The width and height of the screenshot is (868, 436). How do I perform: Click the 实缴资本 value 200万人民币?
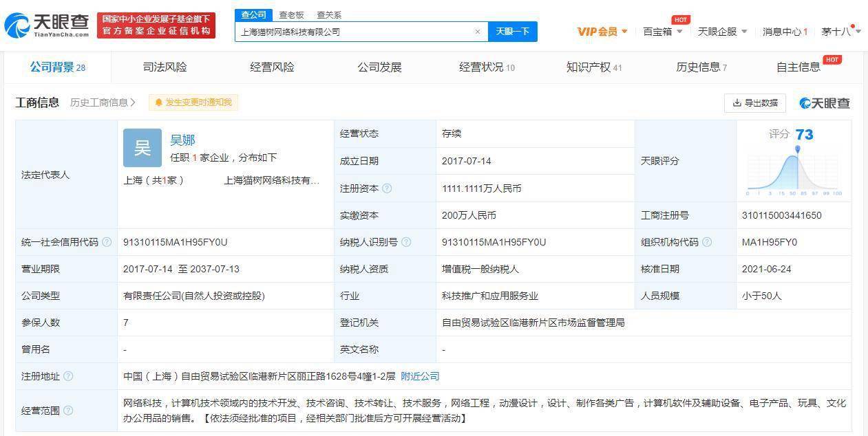click(469, 215)
